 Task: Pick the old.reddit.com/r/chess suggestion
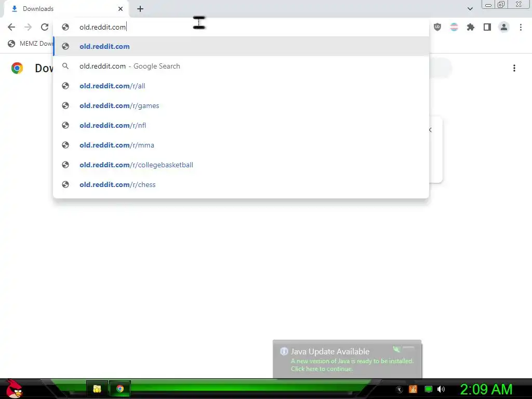tap(241, 184)
